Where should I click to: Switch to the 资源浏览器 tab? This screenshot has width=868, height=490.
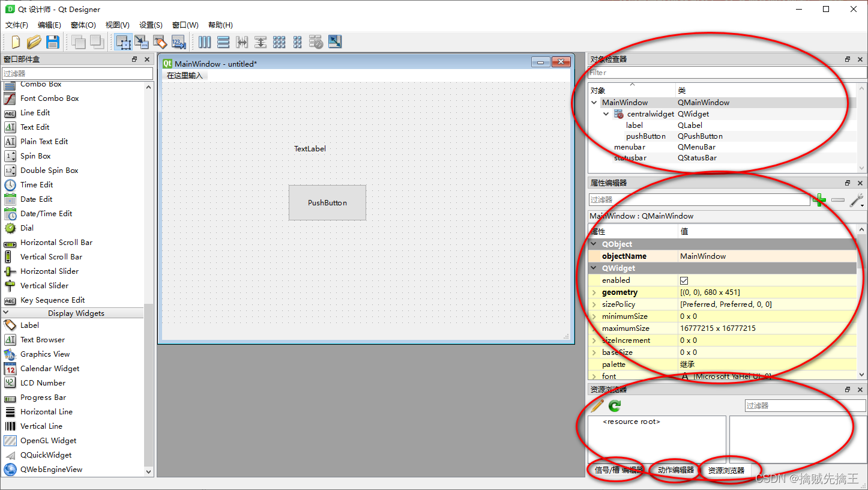[726, 470]
